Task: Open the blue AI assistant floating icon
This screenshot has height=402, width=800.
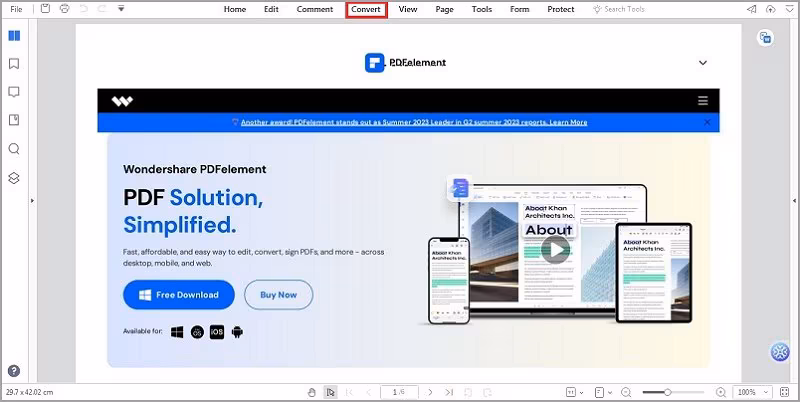Action: [x=780, y=353]
